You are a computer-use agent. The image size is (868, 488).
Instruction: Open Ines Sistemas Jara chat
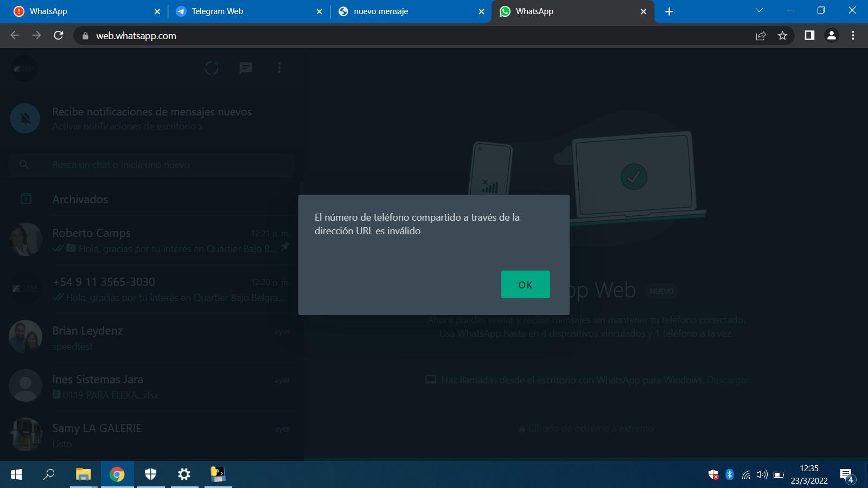point(151,386)
